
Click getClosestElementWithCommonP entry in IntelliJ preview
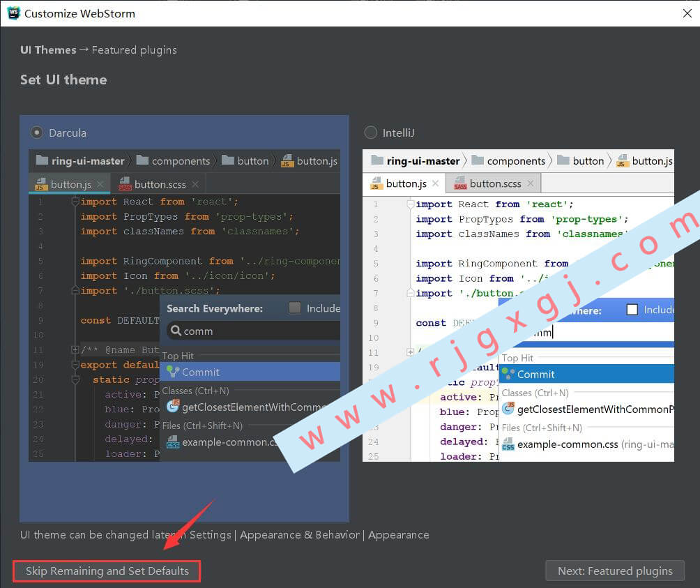586,409
